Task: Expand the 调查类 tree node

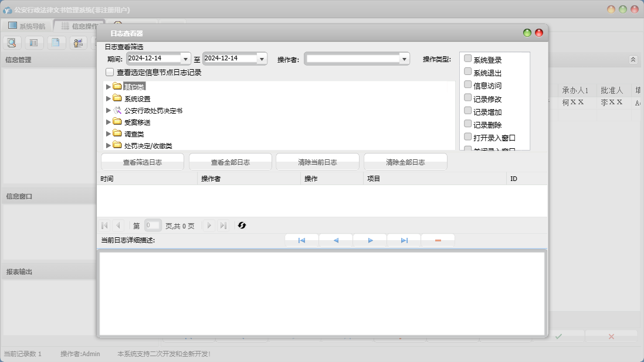Action: click(109, 134)
